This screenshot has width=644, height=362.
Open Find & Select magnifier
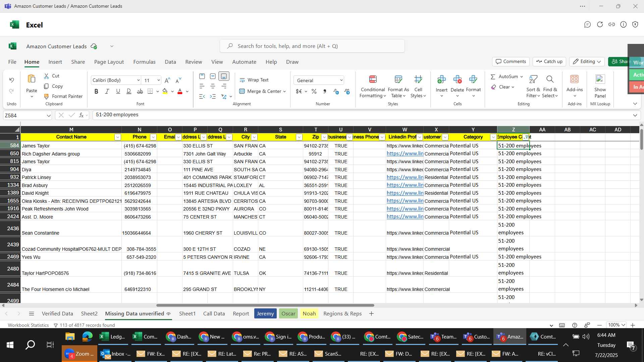pyautogui.click(x=550, y=86)
